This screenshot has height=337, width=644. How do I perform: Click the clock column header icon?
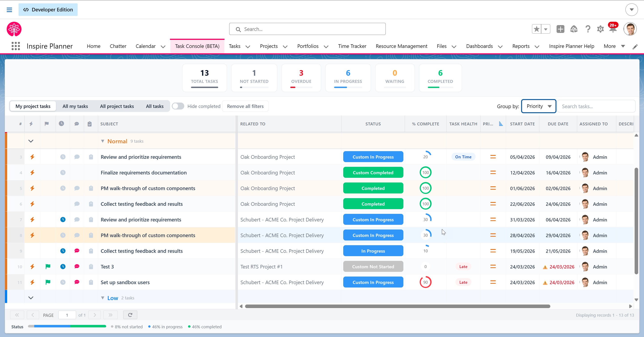point(61,123)
